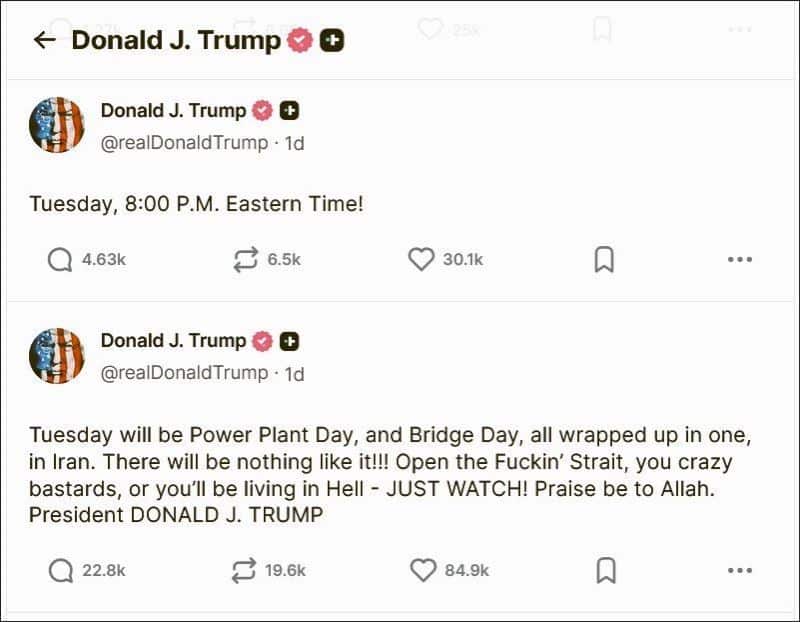
Task: Repost the Power Plant Day post
Action: pyautogui.click(x=245, y=570)
